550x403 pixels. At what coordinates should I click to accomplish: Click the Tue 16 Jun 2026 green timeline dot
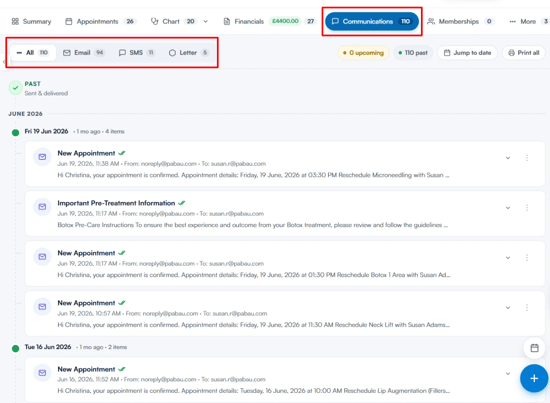(x=15, y=348)
